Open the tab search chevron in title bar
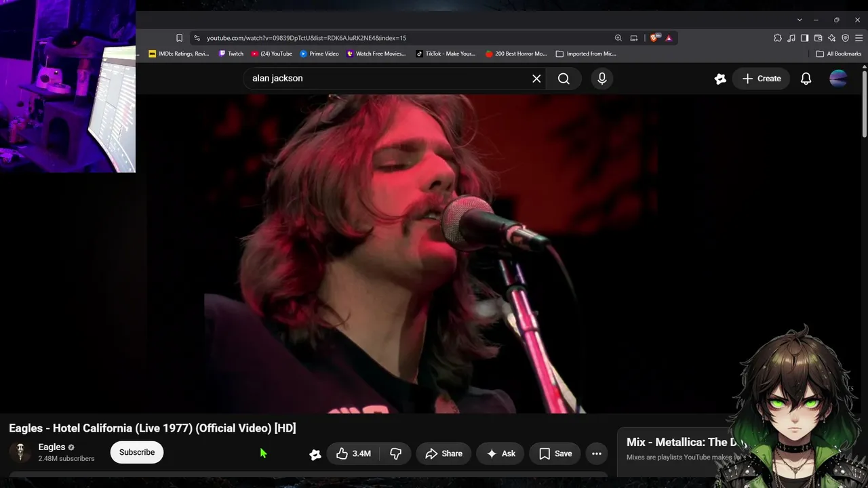Image resolution: width=868 pixels, height=488 pixels. click(x=800, y=20)
